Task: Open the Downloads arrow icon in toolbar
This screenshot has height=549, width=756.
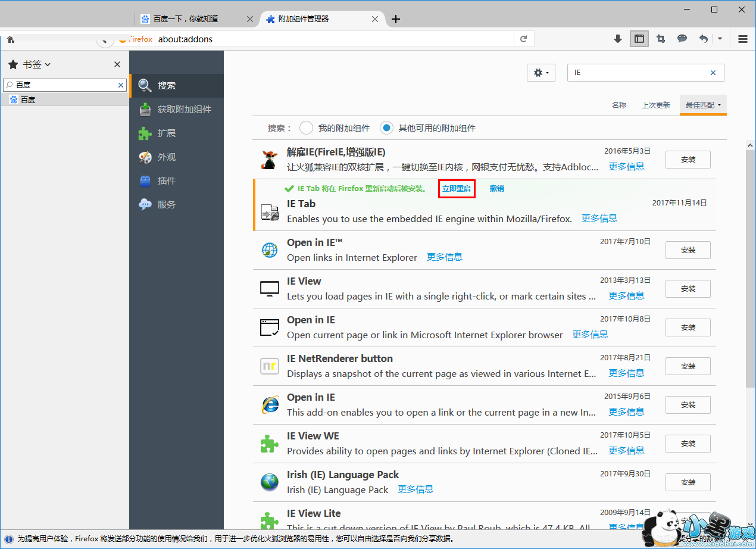Action: coord(618,39)
